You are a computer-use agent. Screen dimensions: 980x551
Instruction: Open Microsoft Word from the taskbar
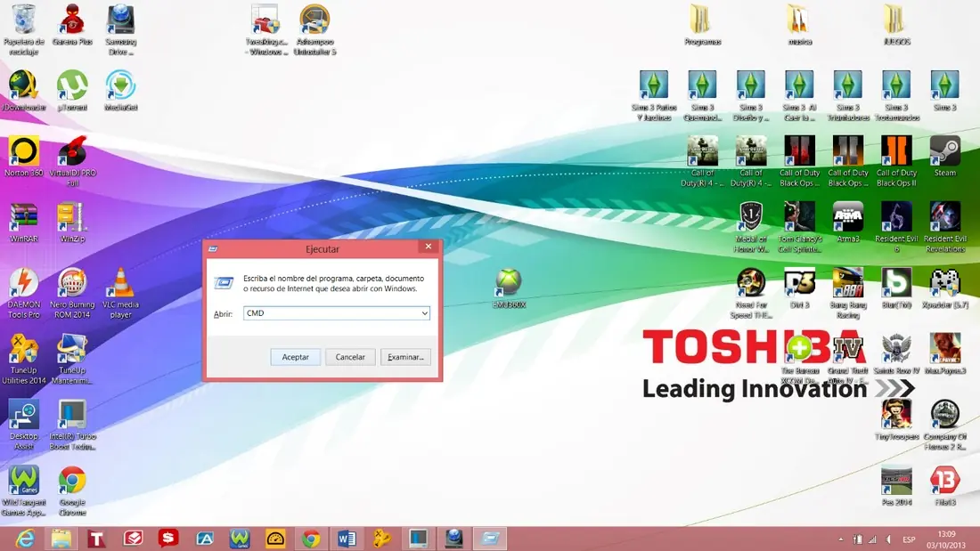click(x=347, y=539)
